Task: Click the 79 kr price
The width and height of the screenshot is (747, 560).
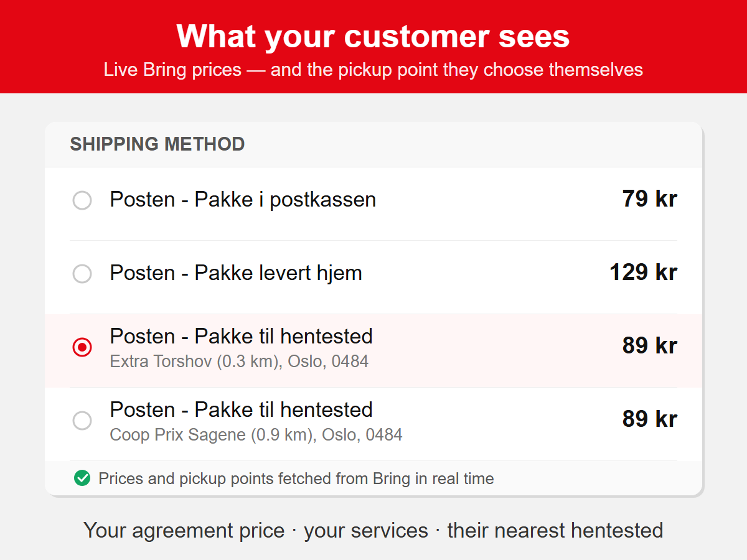Action: coord(649,199)
